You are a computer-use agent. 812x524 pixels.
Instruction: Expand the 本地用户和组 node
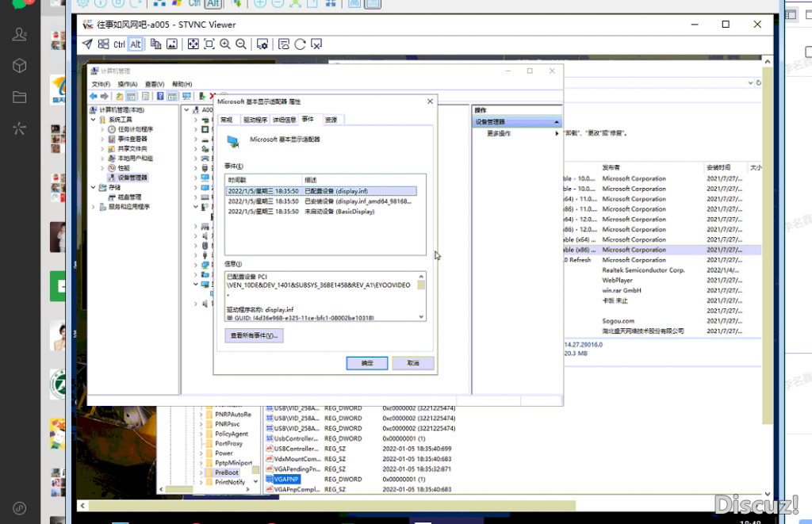(x=102, y=159)
